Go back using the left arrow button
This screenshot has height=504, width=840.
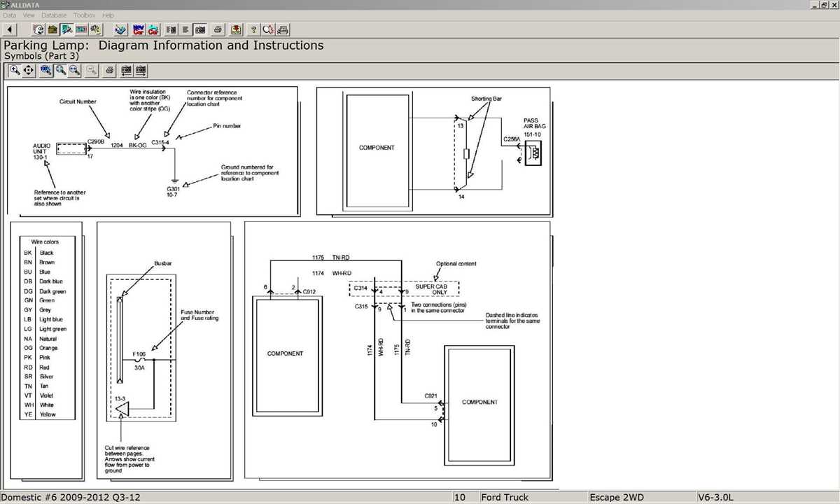[x=10, y=29]
